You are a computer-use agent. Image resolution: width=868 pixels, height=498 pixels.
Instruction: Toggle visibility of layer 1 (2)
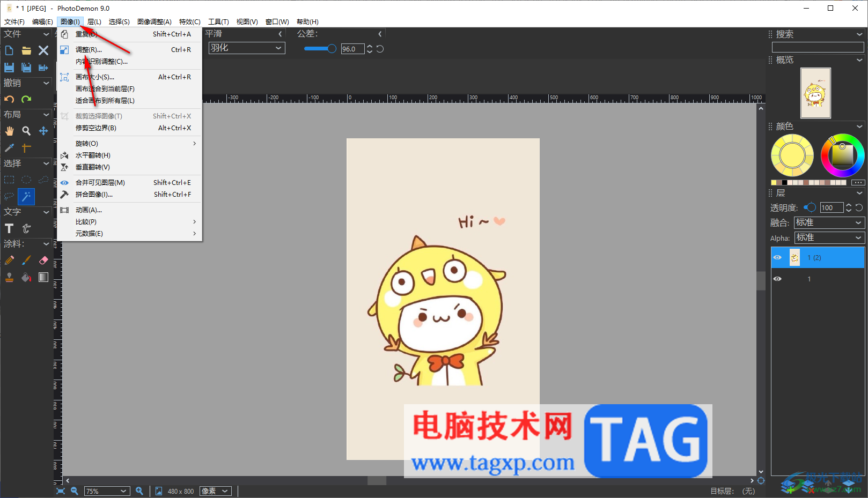pos(777,258)
